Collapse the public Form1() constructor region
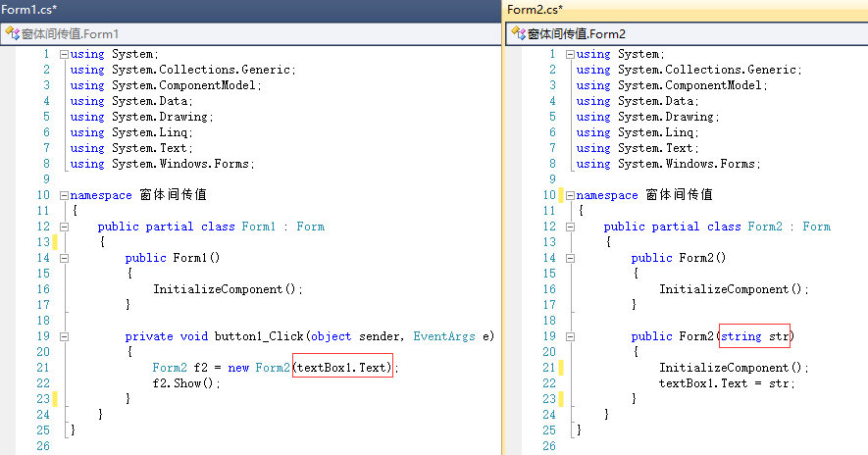This screenshot has height=455, width=868. point(64,258)
